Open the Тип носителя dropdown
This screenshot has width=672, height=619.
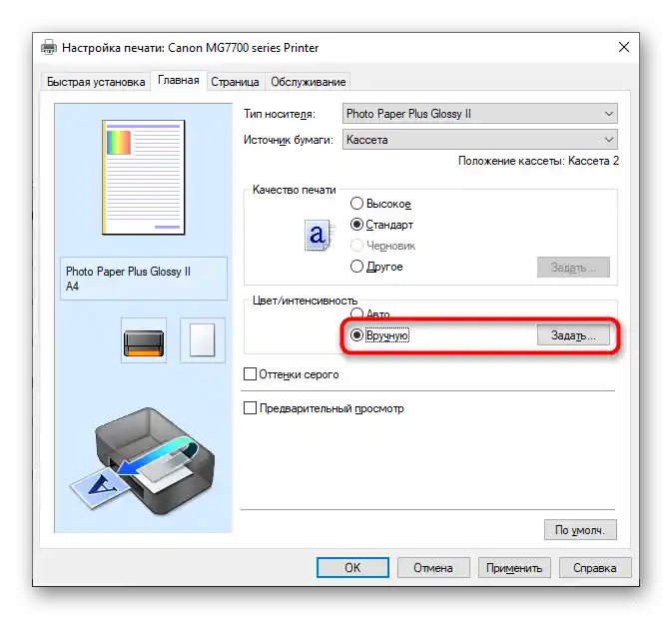click(x=480, y=114)
